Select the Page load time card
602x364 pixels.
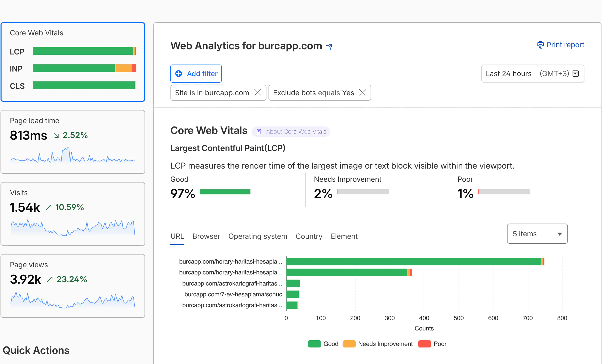pyautogui.click(x=73, y=142)
